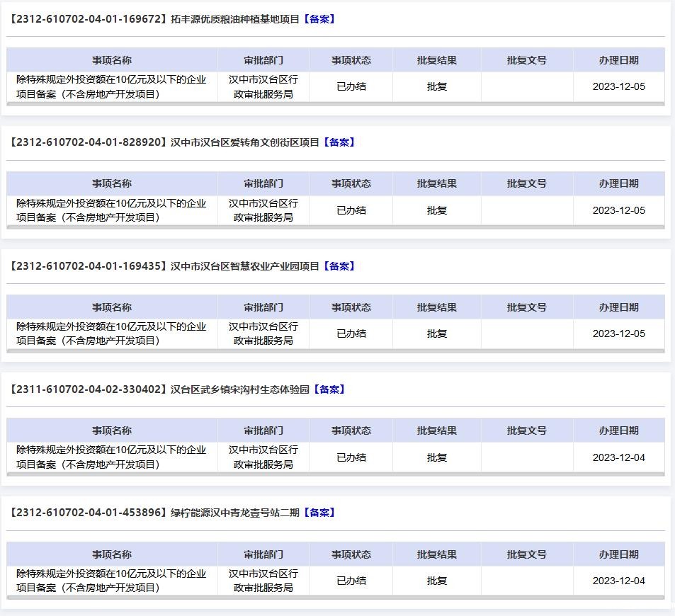Click the 拓丰源优质粮油种植基地项目 title text
675x616 pixels.
coord(235,19)
